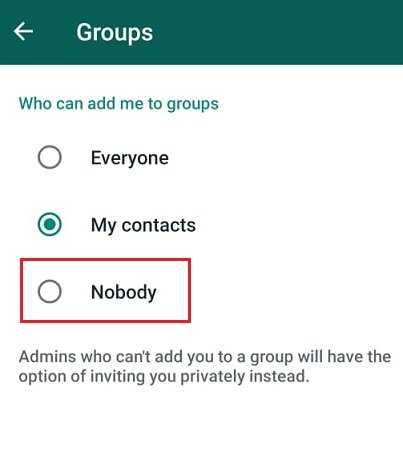Click the Admins invite note text
403x463 pixels.
205,367
